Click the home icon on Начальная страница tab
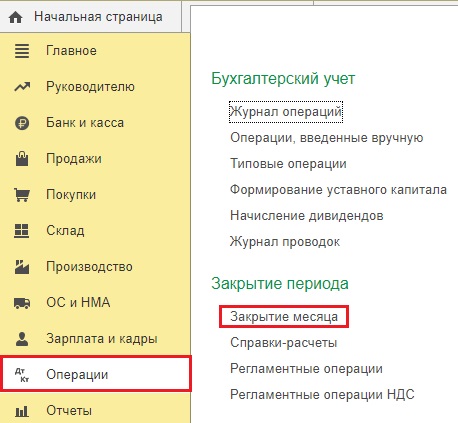Screen dimensions: 458x423 click(x=15, y=17)
